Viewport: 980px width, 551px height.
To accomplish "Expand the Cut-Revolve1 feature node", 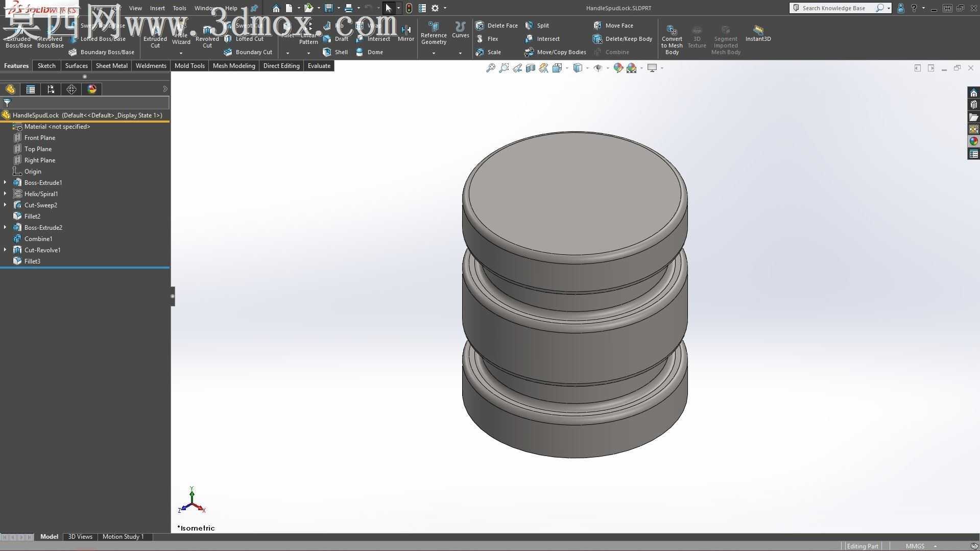I will click(5, 250).
